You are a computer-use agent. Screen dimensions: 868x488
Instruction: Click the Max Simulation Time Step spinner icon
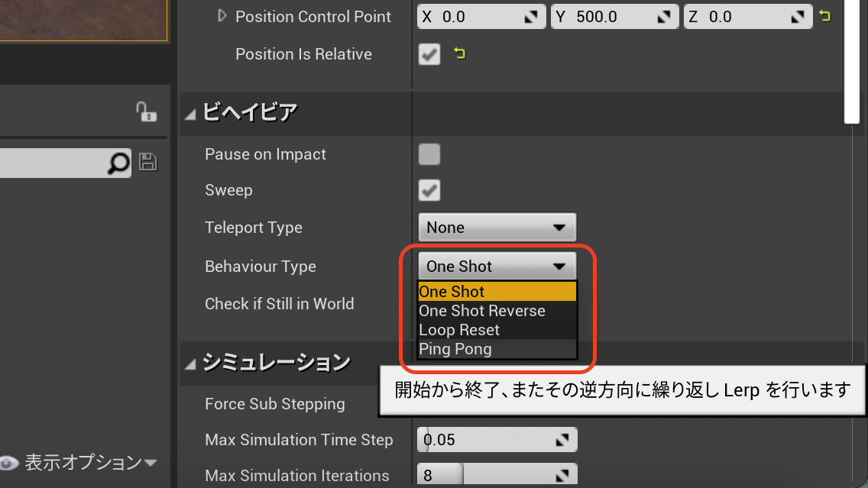562,440
